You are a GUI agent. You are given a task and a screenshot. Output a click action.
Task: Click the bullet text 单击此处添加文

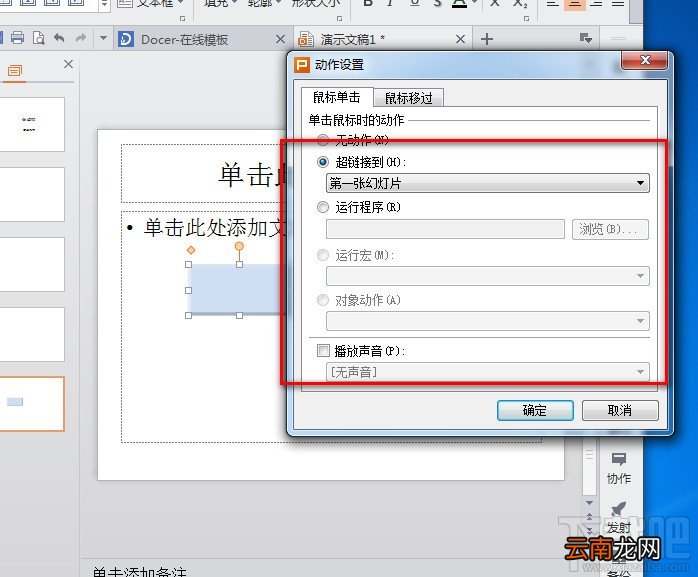[215, 228]
